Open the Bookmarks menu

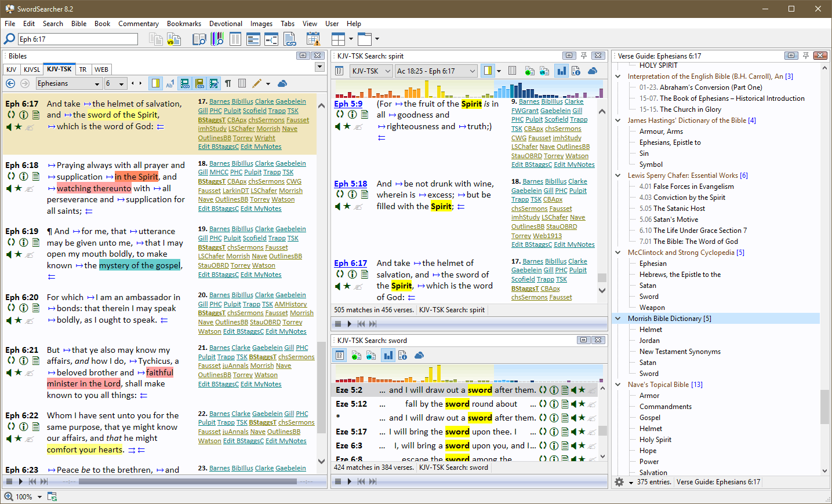(184, 24)
